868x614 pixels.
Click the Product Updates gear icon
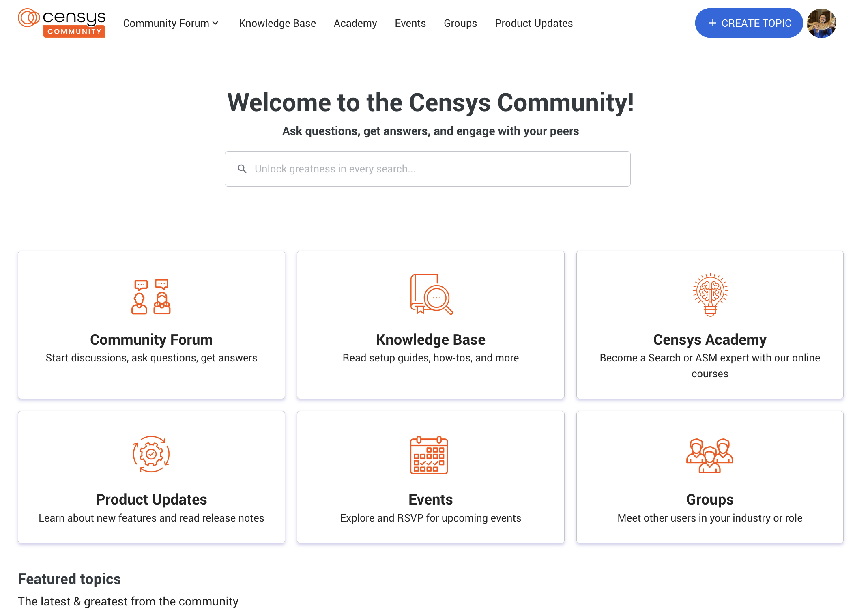coord(151,454)
